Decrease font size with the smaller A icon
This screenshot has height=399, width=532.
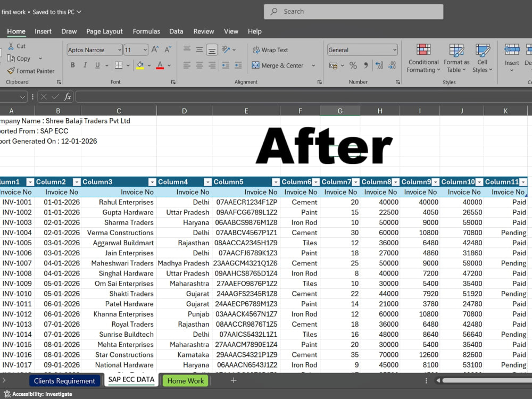click(168, 49)
